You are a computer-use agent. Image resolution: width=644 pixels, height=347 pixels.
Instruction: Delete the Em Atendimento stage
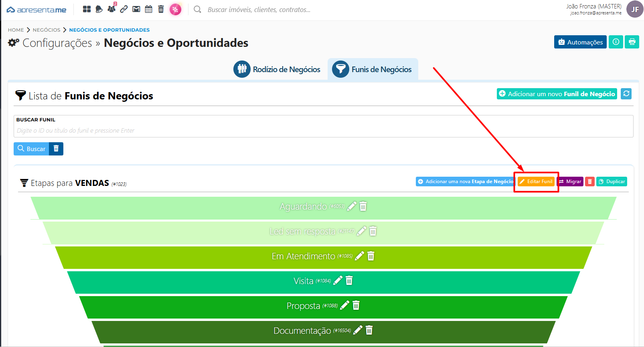coord(371,256)
